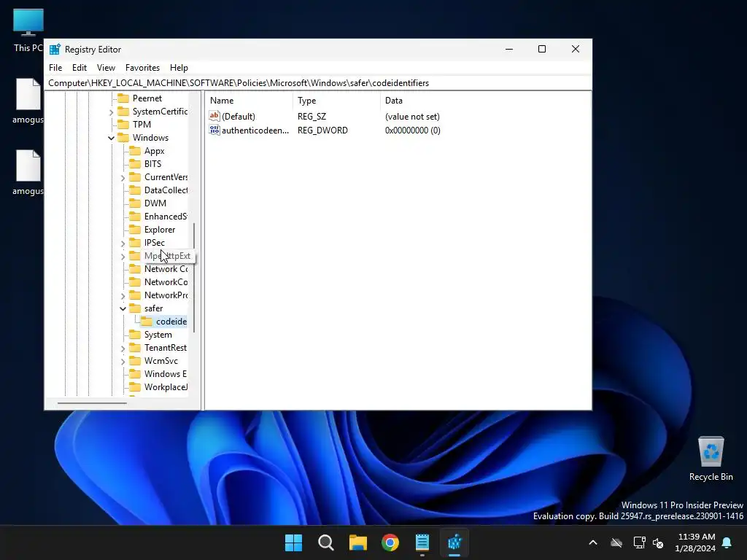Expand the CurrentVersion key
747x560 pixels.
123,178
